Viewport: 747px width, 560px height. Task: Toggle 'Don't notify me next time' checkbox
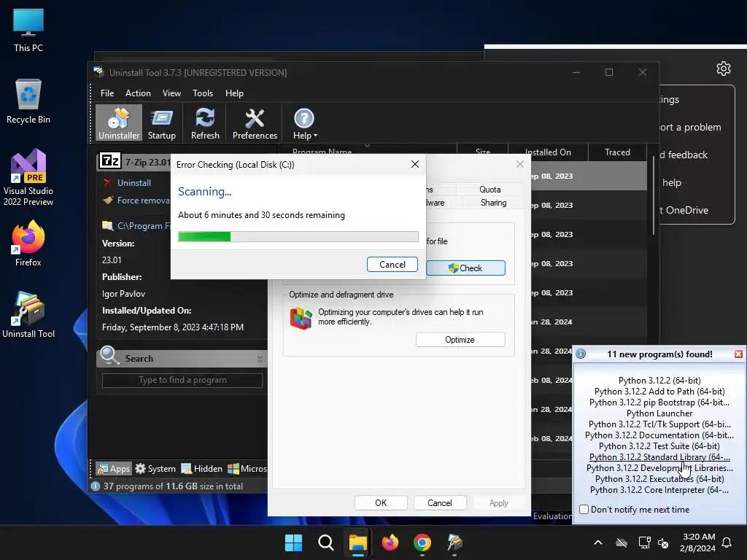point(584,510)
